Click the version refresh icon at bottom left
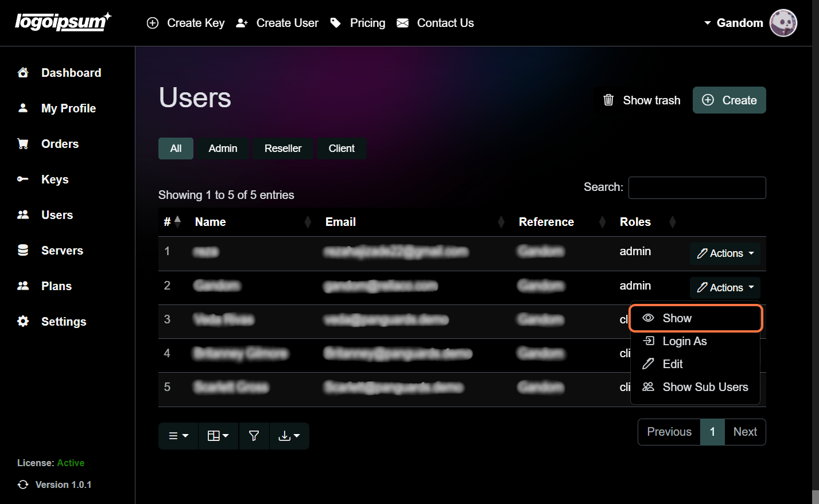Screen dimensions: 819x504 click(x=22, y=485)
